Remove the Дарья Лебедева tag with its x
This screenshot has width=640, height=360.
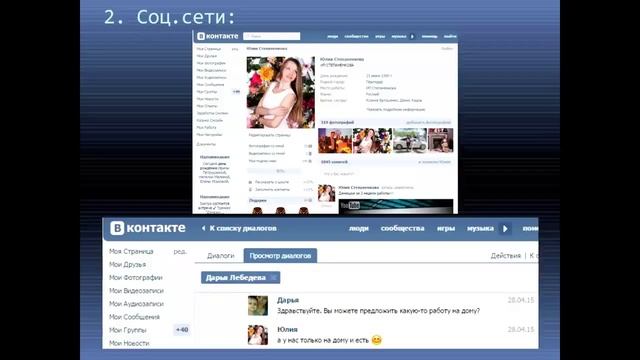[273, 278]
